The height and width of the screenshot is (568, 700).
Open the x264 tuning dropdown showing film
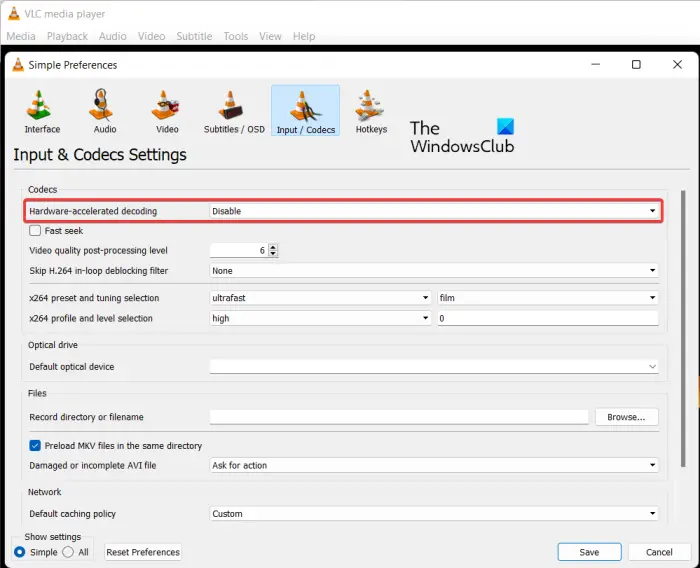pos(548,298)
